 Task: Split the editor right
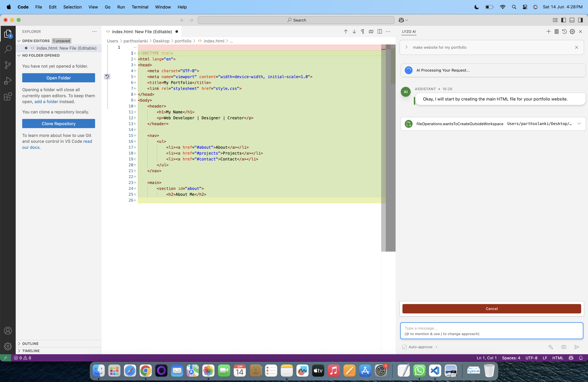tap(380, 32)
